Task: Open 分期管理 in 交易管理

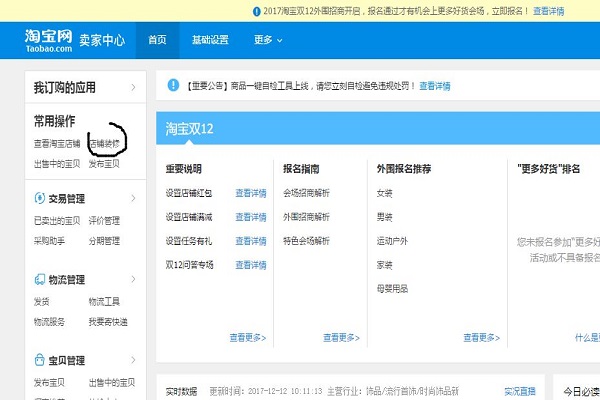Action: 104,241
